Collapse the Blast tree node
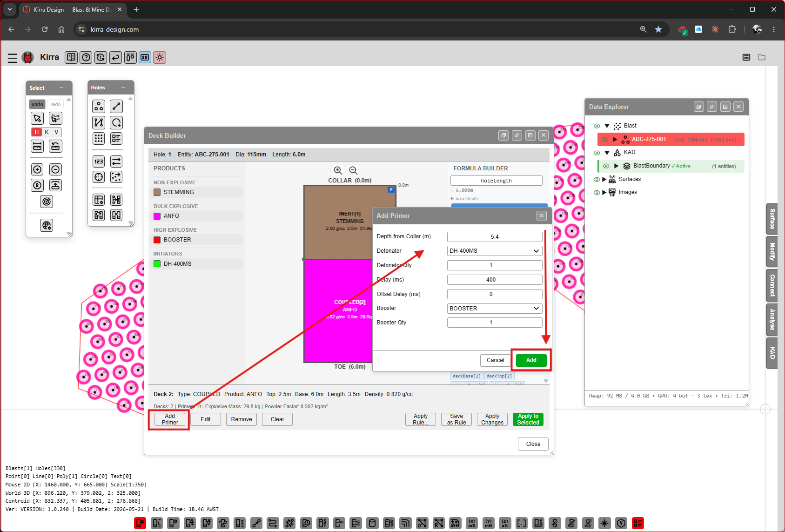Image resolution: width=785 pixels, height=532 pixels. click(607, 126)
